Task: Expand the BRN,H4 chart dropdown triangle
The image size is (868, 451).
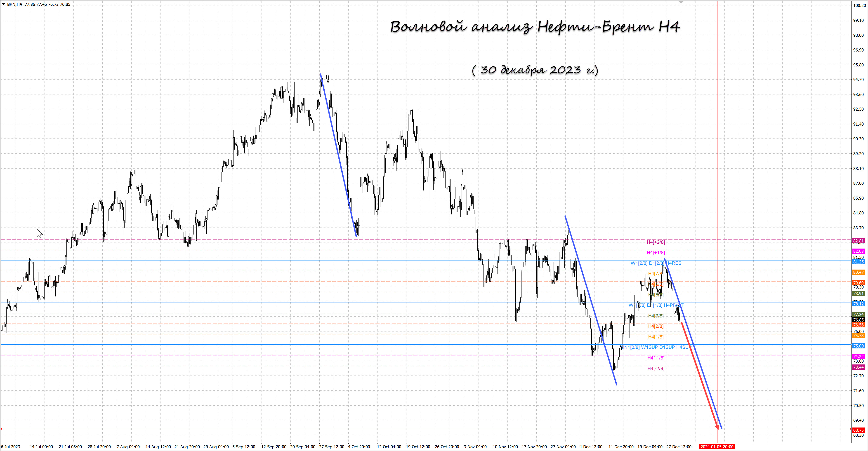Action: click(3, 4)
